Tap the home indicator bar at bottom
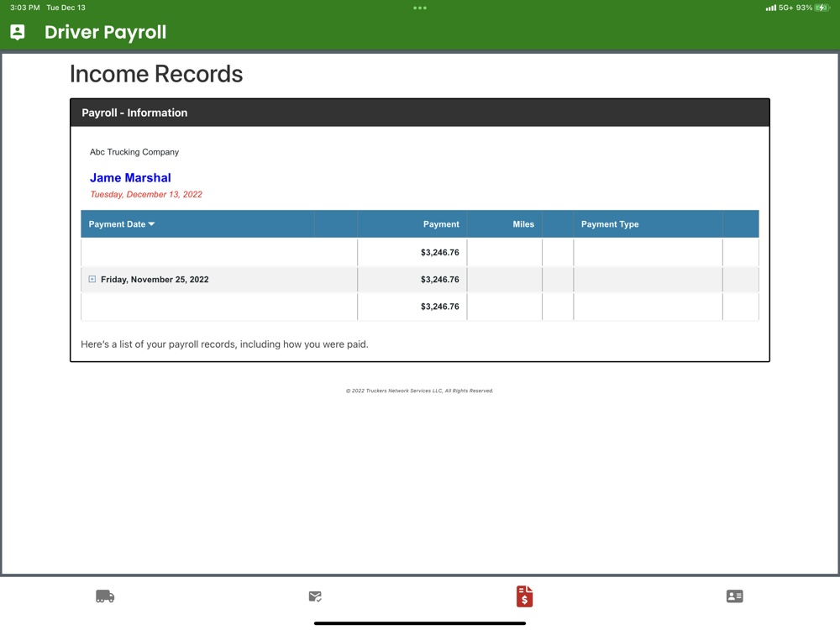The height and width of the screenshot is (630, 840). (420, 623)
